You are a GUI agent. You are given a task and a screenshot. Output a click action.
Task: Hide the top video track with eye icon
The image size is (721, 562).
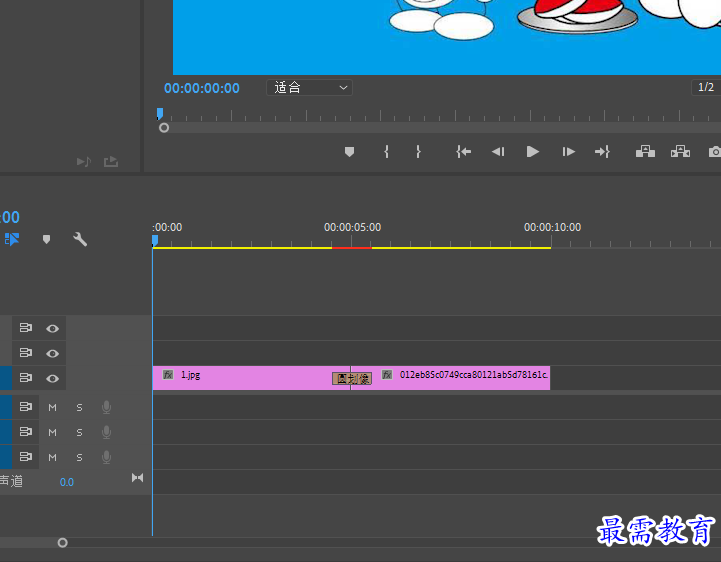(x=52, y=328)
